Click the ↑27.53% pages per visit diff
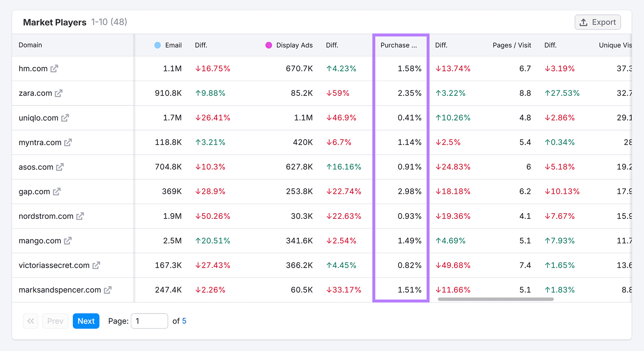Viewport: 644px width, 351px height. [x=562, y=93]
